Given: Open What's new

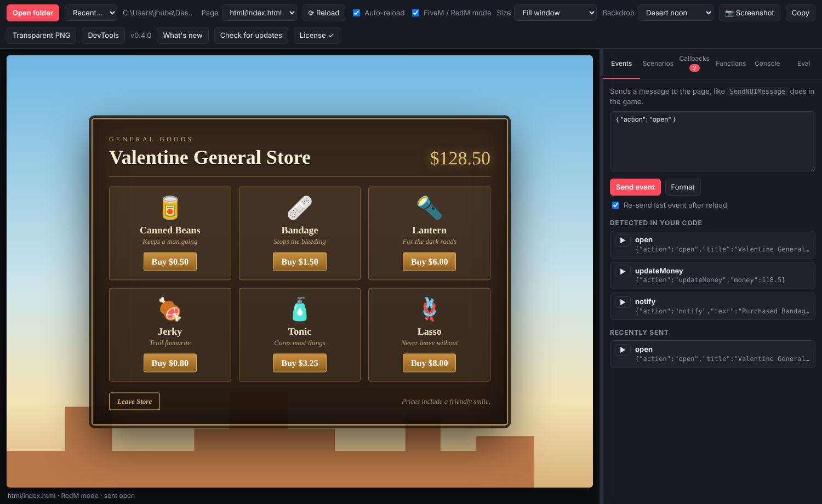Looking at the screenshot, I should (x=182, y=35).
